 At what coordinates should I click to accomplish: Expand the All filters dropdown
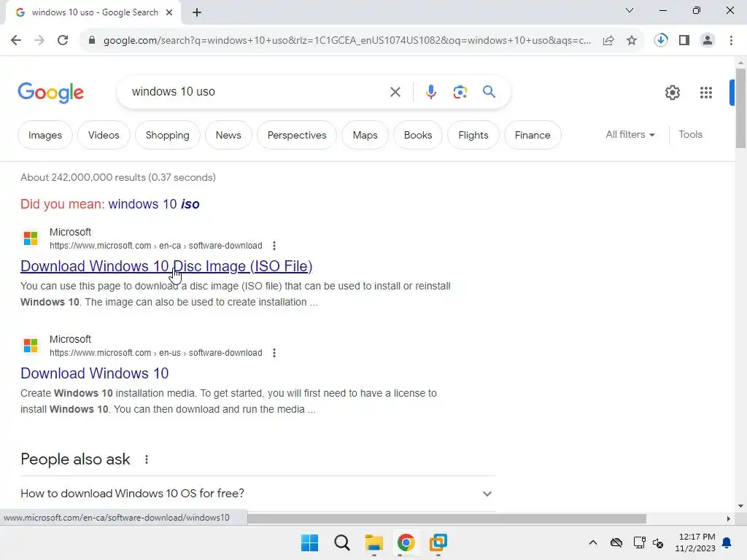click(630, 135)
